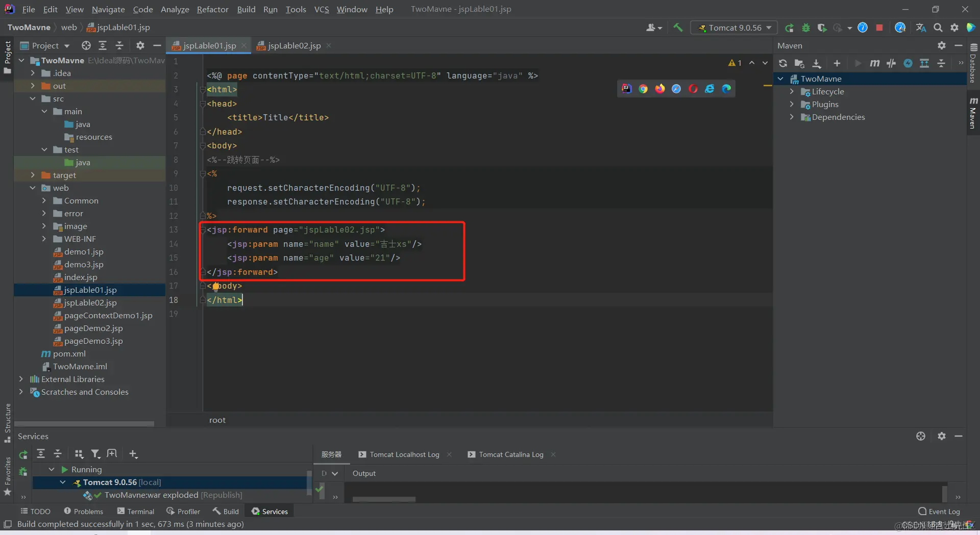Preview the page in Edge browser icon
980x535 pixels.
point(726,89)
